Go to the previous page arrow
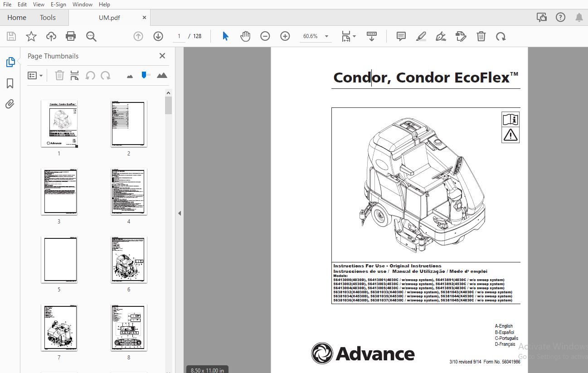This screenshot has height=373, width=588. (138, 36)
